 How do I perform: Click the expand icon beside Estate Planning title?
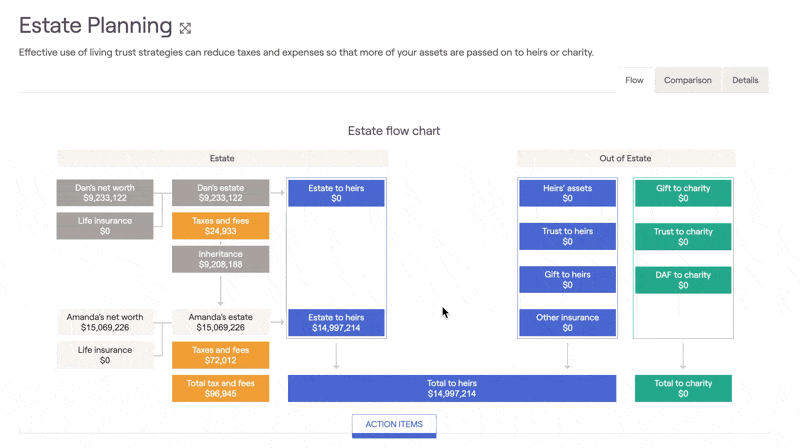[185, 28]
